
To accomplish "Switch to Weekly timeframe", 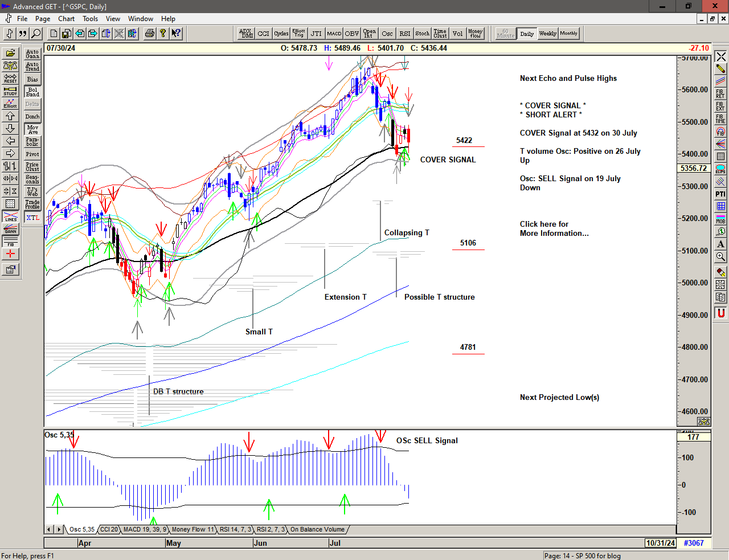I will click(547, 34).
